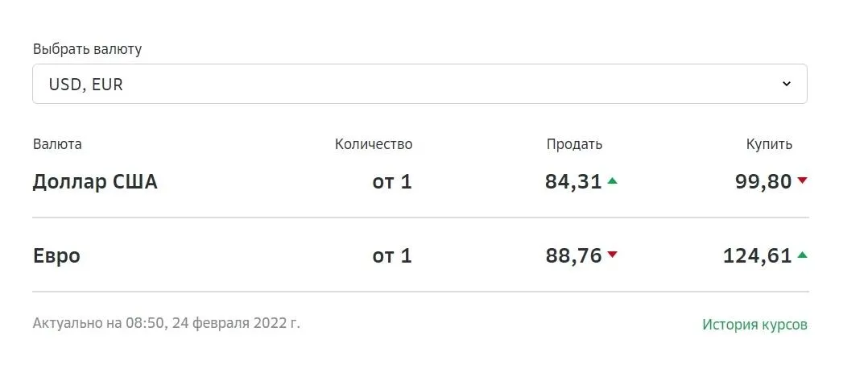Click the Валюта column header
This screenshot has width=868, height=373.
57,144
